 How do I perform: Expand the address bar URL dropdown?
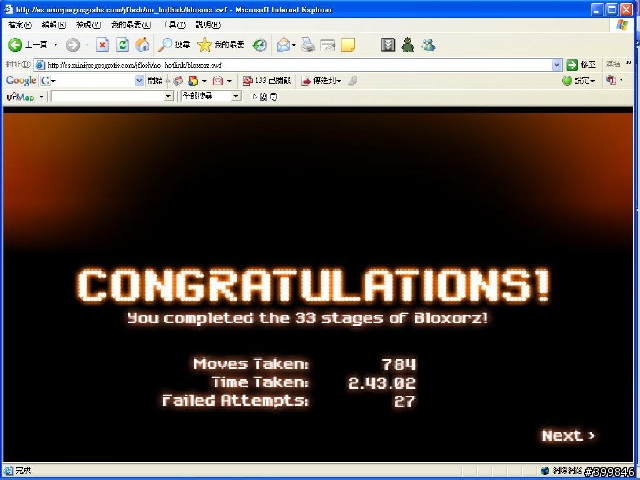(557, 64)
